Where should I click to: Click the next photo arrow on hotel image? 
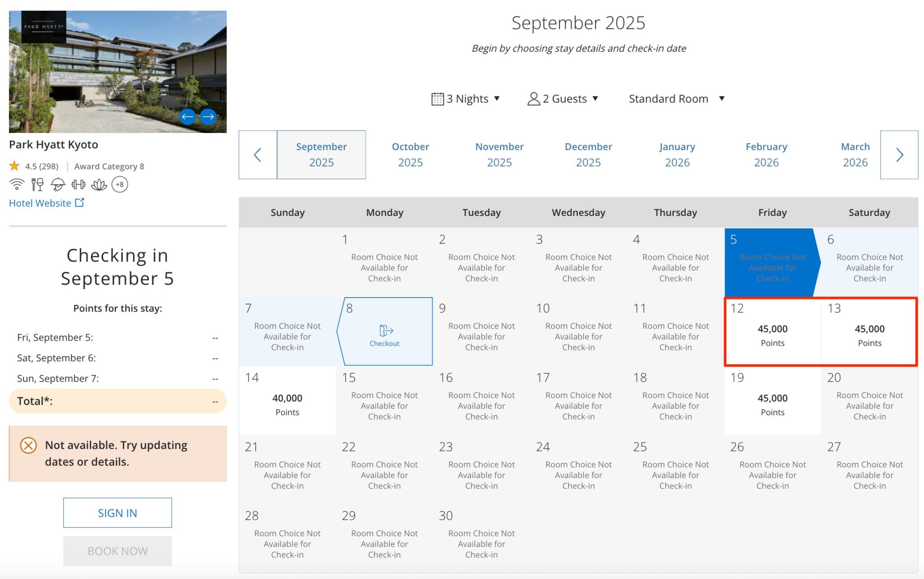pyautogui.click(x=208, y=117)
